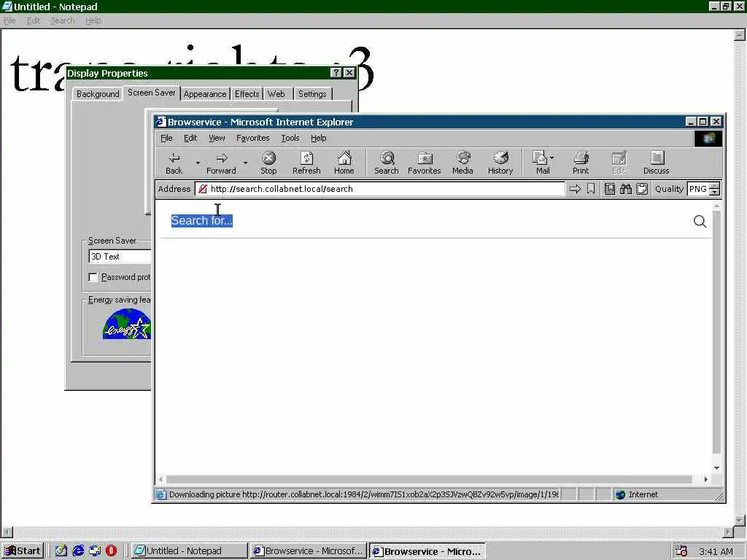Open the File menu in Internet Explorer
747x560 pixels.
click(166, 138)
